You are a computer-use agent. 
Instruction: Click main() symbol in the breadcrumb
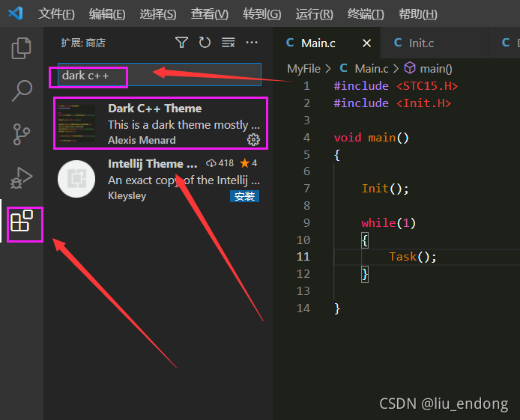click(x=436, y=69)
